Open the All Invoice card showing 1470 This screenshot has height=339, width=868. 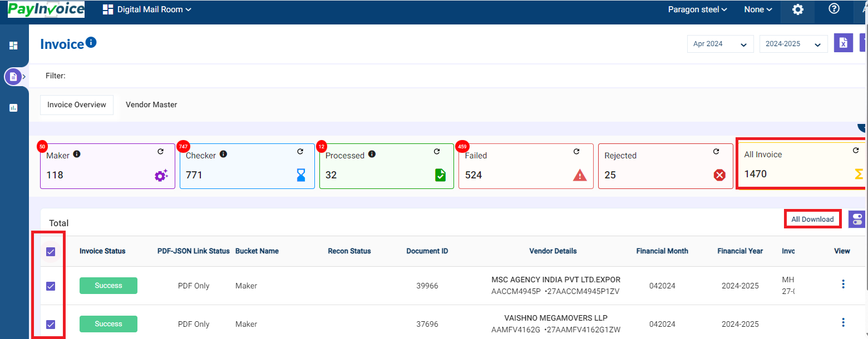click(802, 164)
